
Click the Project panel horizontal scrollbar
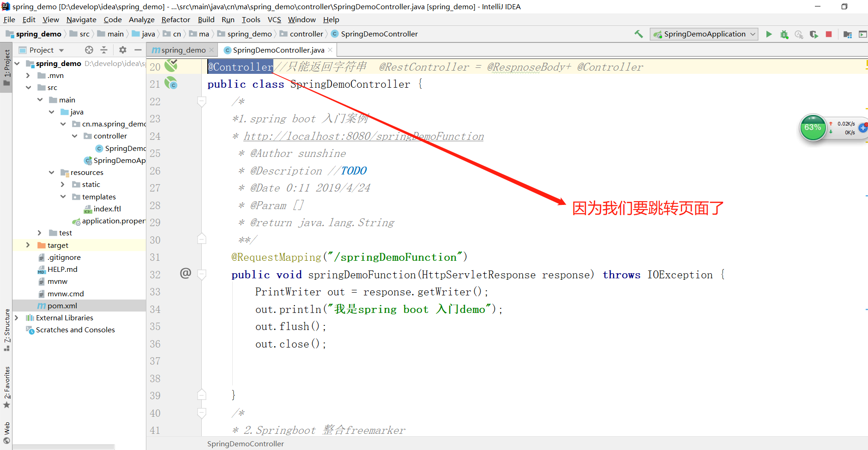[64, 447]
